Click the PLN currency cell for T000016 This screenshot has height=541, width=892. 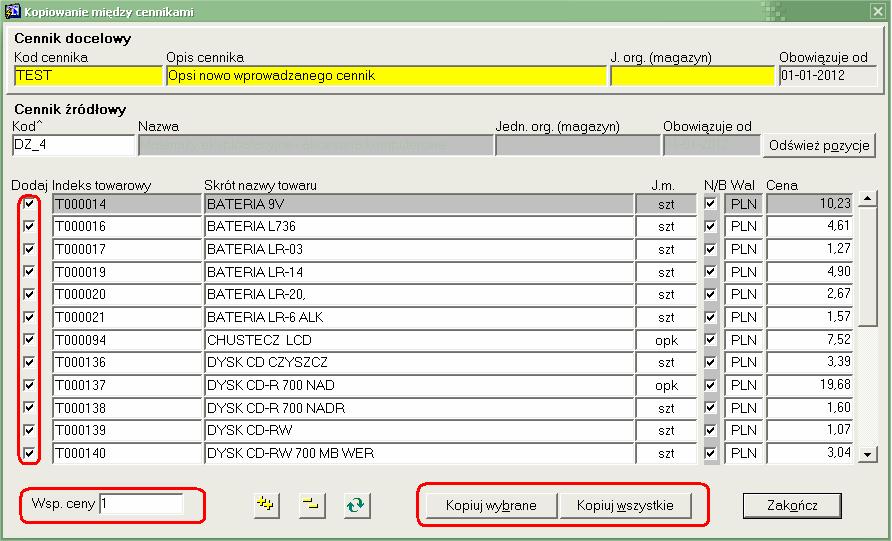744,226
